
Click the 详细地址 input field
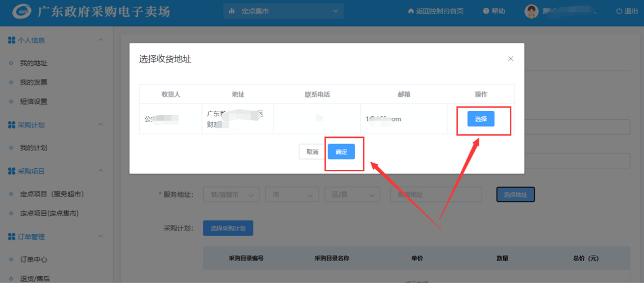pyautogui.click(x=436, y=195)
